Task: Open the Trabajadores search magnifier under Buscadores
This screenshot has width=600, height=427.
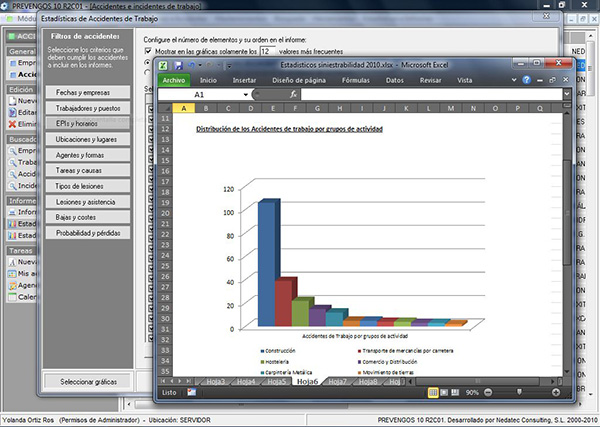Action: click(13, 163)
